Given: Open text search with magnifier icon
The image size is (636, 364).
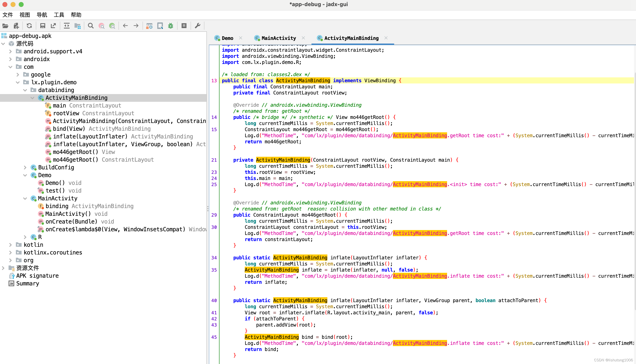Looking at the screenshot, I should [91, 26].
